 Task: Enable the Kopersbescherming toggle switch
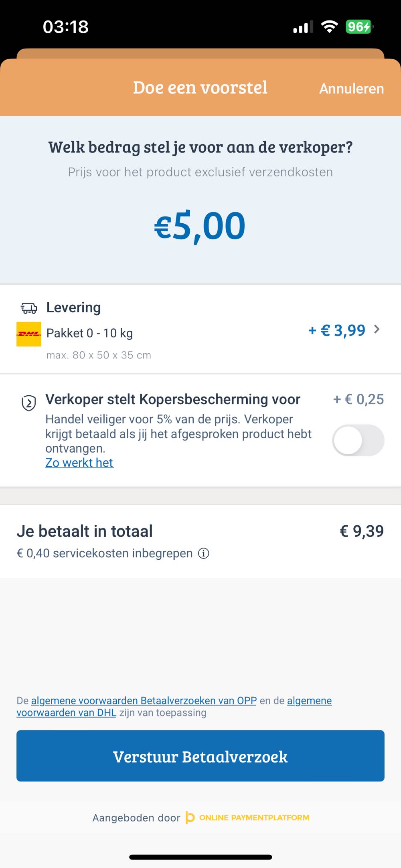tap(358, 440)
